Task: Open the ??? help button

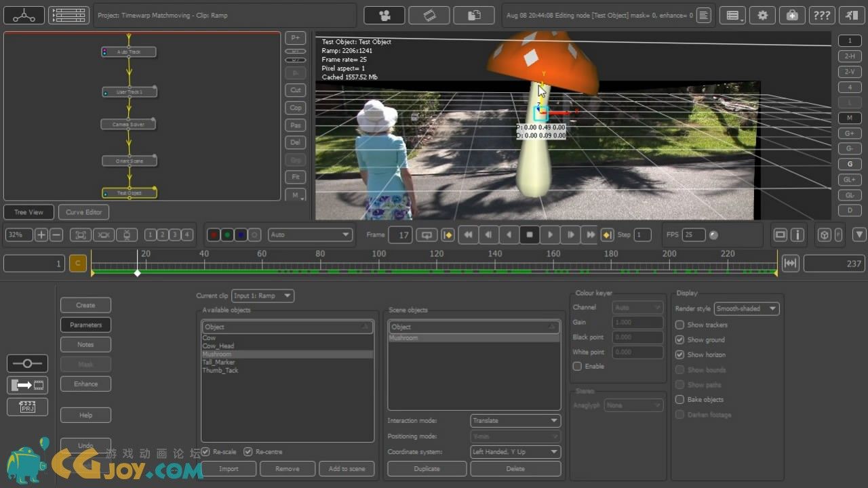Action: (821, 15)
